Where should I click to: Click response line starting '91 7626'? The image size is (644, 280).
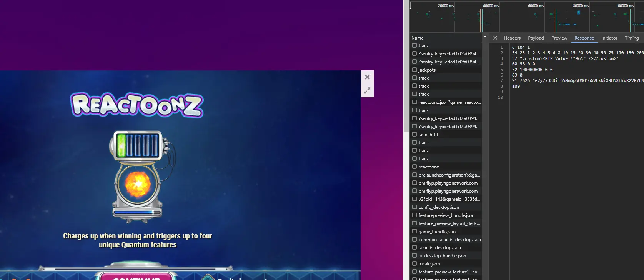578,81
